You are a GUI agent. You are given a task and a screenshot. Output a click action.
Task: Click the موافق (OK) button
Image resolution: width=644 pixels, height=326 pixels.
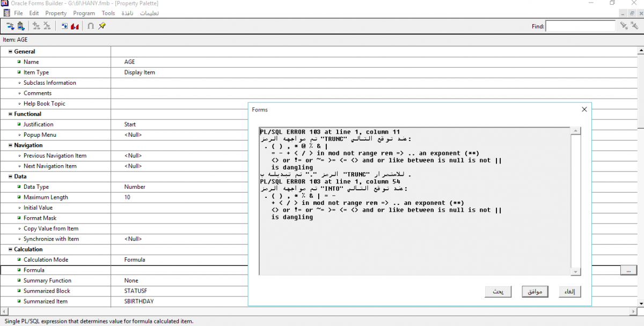pyautogui.click(x=535, y=292)
